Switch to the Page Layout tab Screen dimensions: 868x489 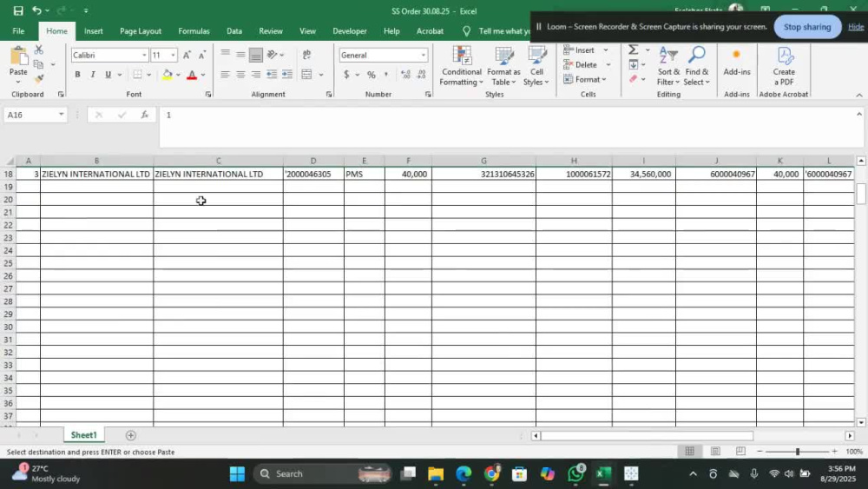coord(141,31)
